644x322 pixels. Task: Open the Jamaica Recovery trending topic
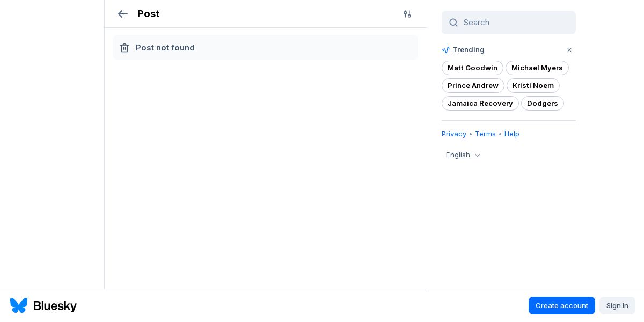pos(480,103)
